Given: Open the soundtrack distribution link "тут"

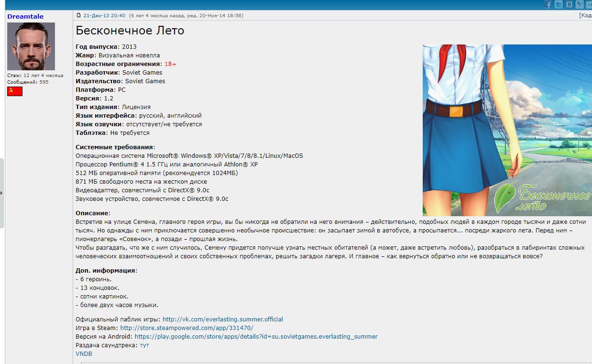Looking at the screenshot, I should coord(144,345).
